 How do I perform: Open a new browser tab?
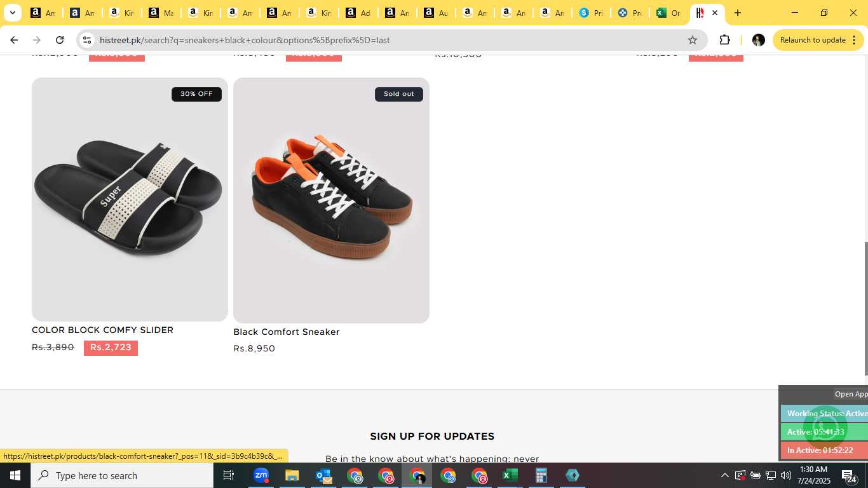click(x=738, y=13)
